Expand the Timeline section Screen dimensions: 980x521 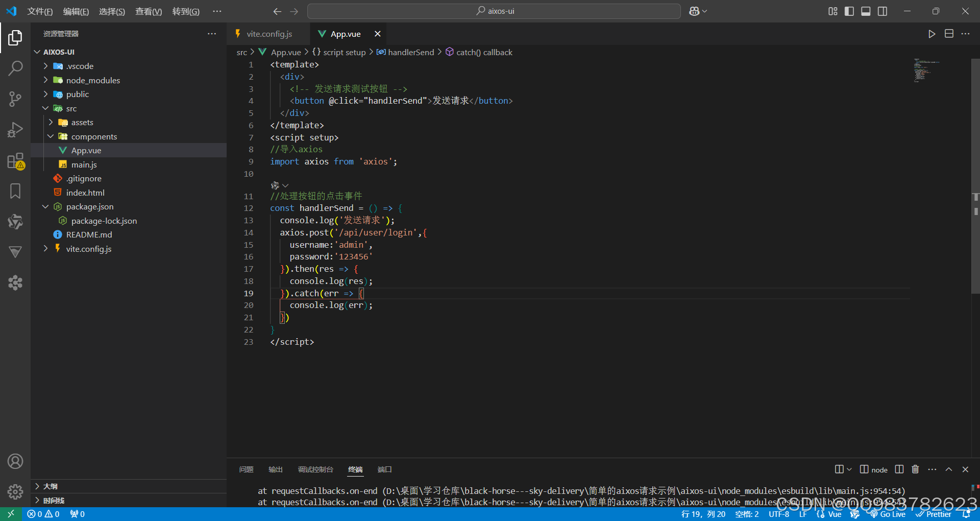click(129, 501)
